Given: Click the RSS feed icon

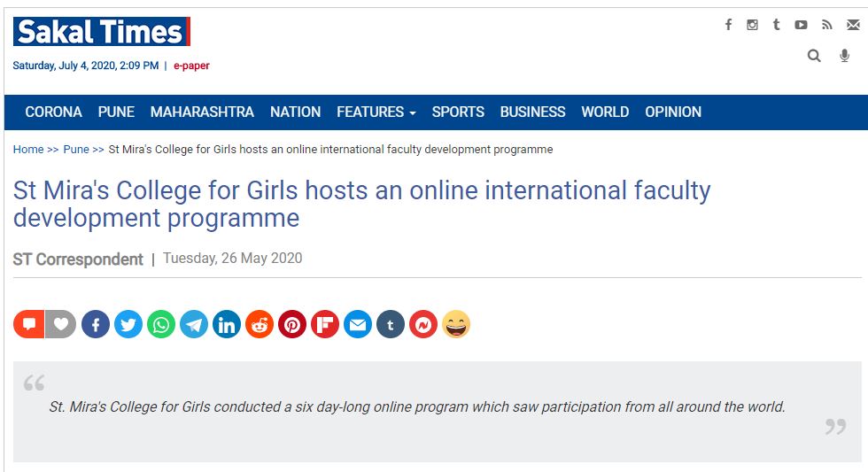Looking at the screenshot, I should [x=826, y=25].
